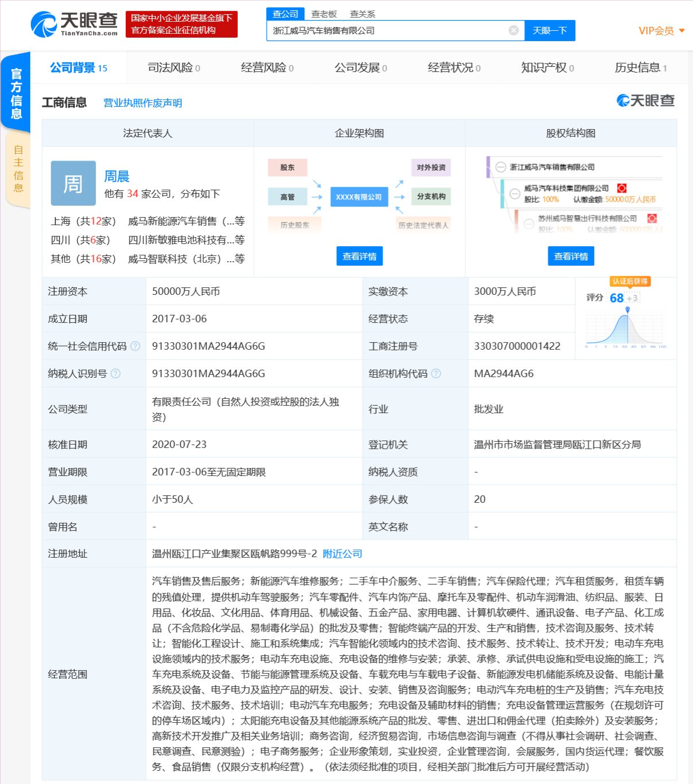Screen dimensions: 693x784
Task: Click the 330307000001422 registration number
Action: click(x=517, y=346)
